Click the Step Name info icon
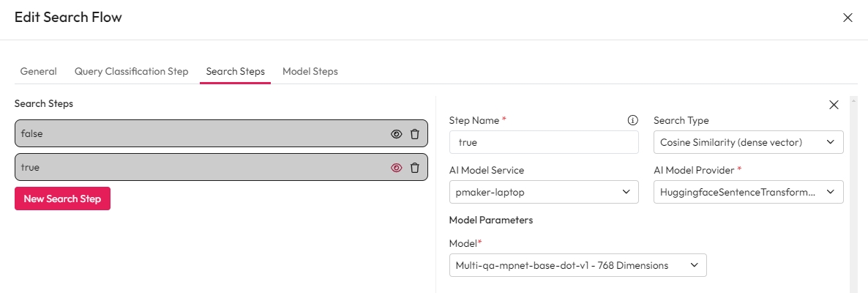Screen dimensions: 868x293 pyautogui.click(x=633, y=121)
